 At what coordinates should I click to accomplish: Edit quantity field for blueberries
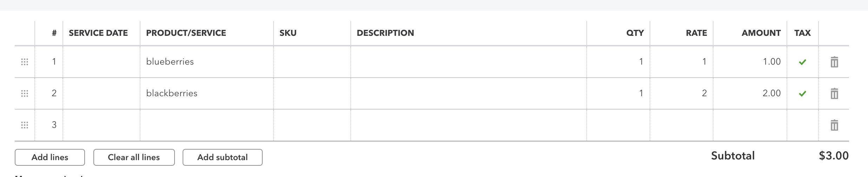click(x=618, y=62)
